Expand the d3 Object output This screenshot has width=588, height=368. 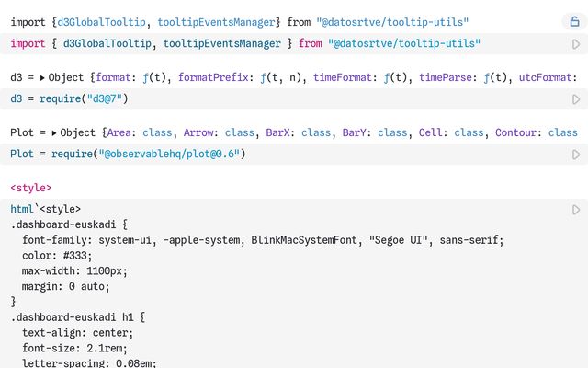pyautogui.click(x=42, y=78)
